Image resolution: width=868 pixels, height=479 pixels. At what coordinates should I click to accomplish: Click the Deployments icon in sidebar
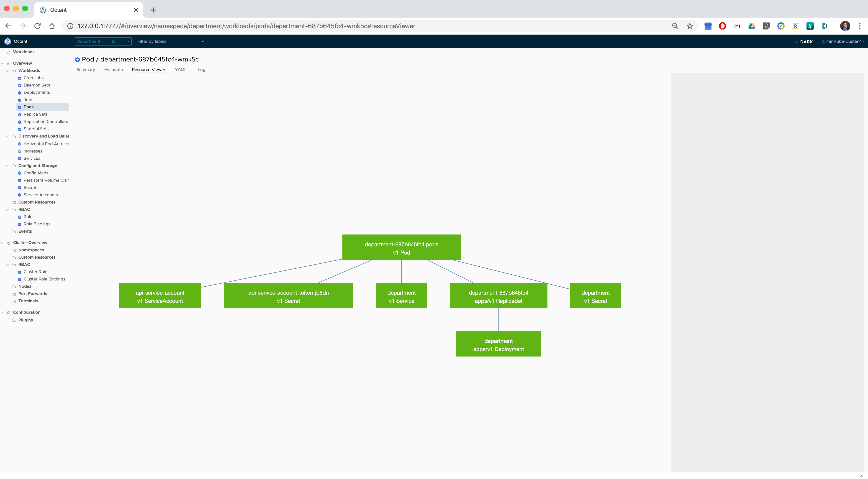point(20,93)
